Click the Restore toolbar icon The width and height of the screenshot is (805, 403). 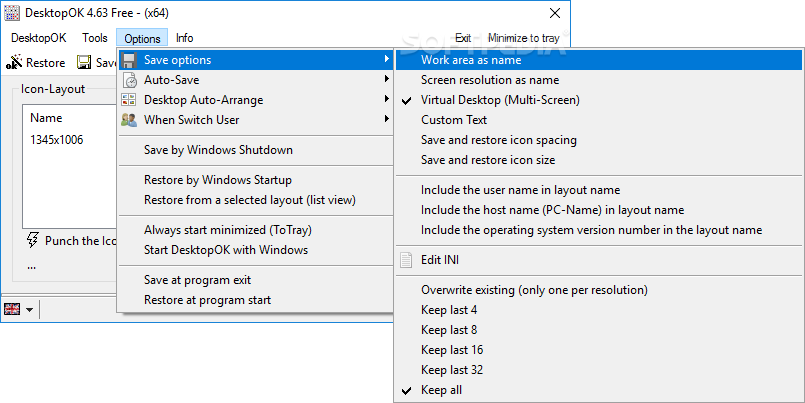[x=14, y=63]
